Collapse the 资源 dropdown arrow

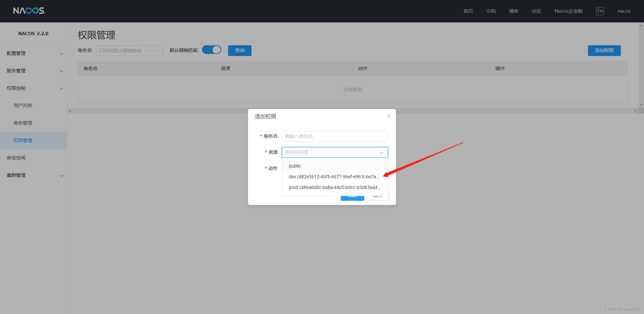(381, 152)
